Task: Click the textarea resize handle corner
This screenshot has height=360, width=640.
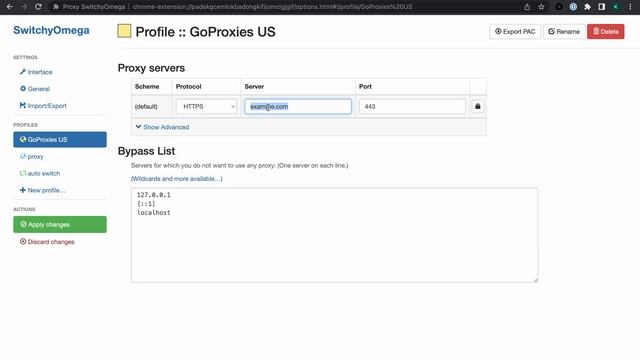Action: tap(536, 280)
